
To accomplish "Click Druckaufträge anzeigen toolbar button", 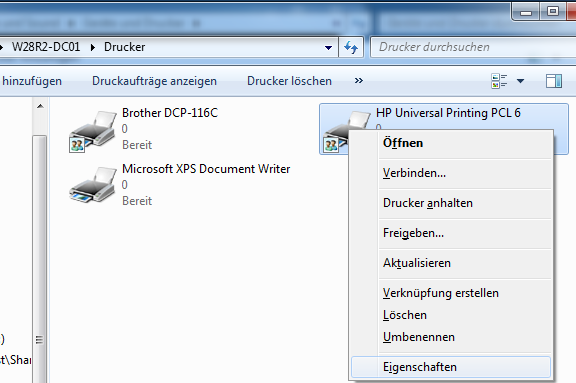I will point(154,81).
